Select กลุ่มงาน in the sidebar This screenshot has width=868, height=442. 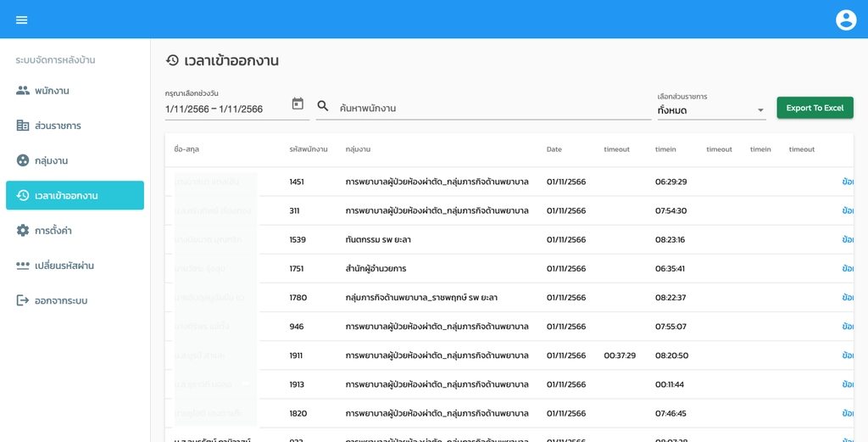coord(51,160)
